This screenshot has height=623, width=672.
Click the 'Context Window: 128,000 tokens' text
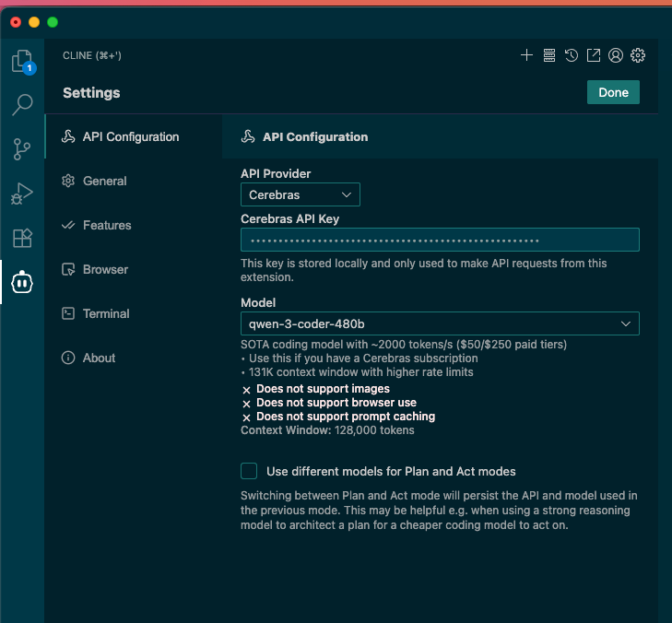click(x=327, y=430)
